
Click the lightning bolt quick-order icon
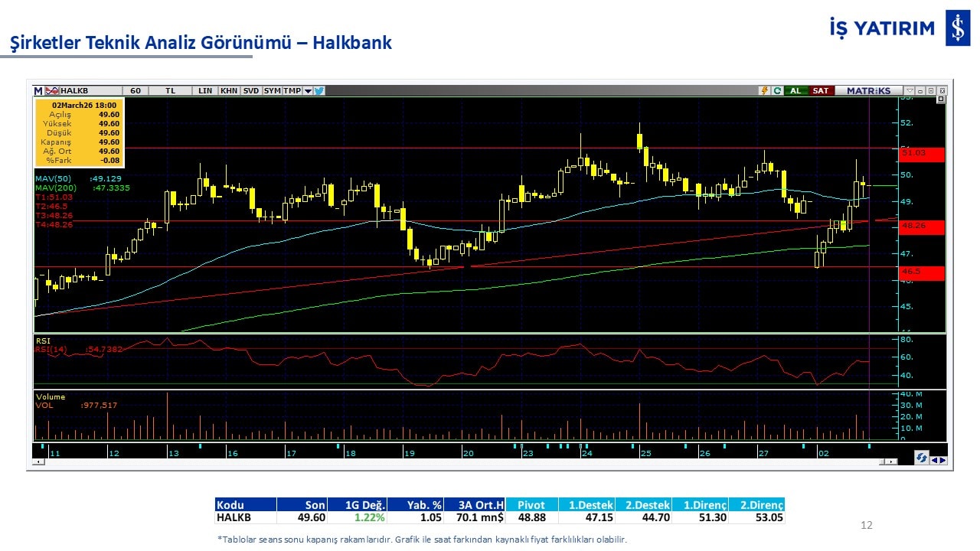point(764,90)
